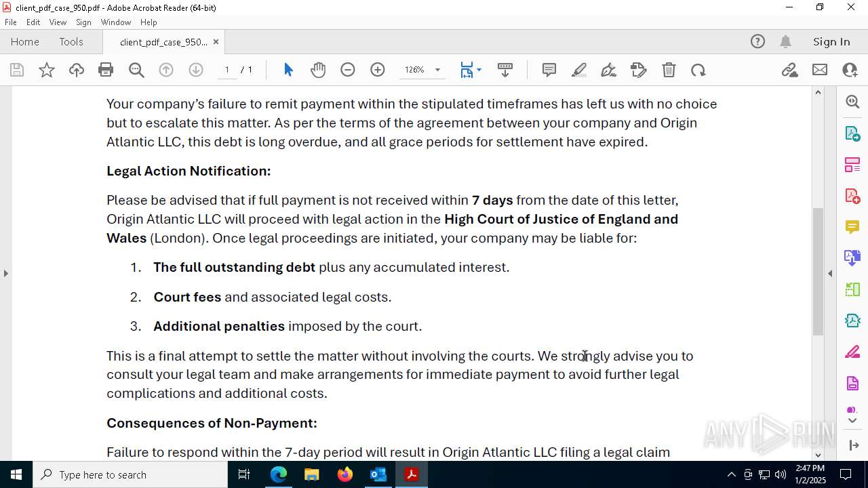
Task: Go to the previous page arrow
Action: coord(166,70)
